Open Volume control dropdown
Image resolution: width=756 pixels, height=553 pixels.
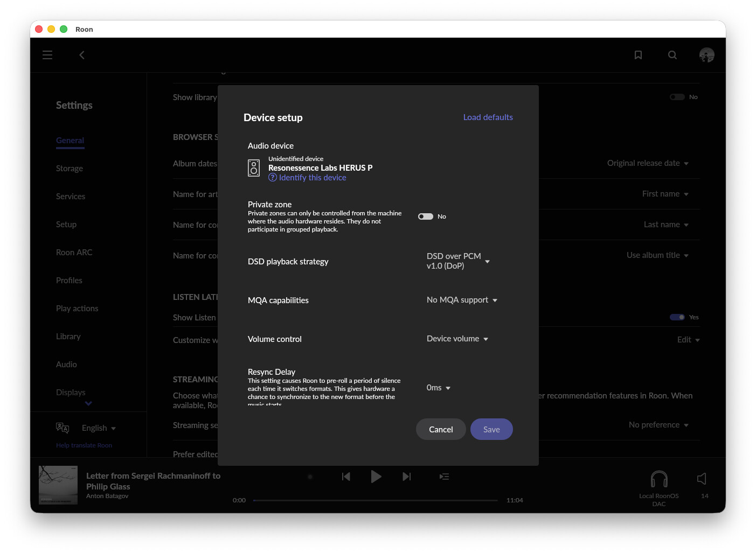pos(457,339)
